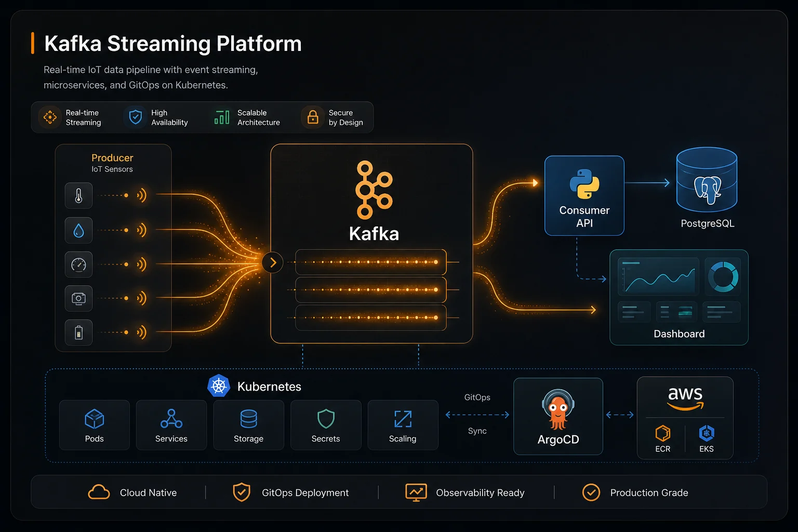Select the camera sensor icon
This screenshot has height=532, width=798.
tap(78, 298)
